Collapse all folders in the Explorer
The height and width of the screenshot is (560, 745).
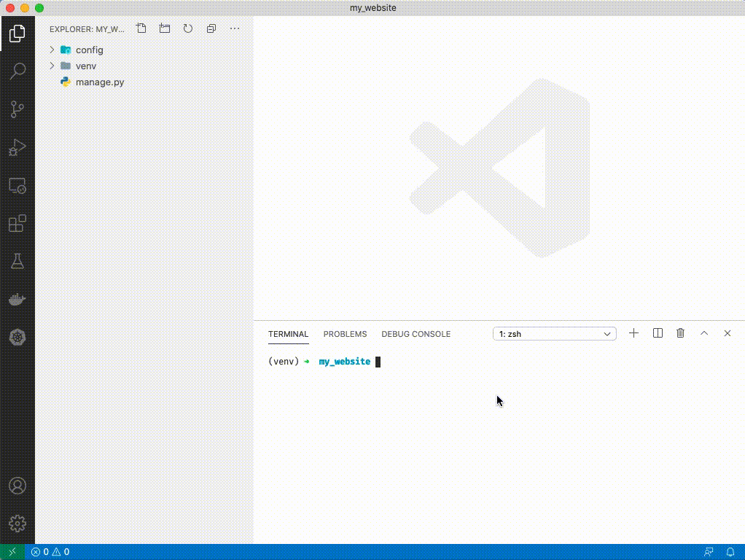tap(211, 28)
